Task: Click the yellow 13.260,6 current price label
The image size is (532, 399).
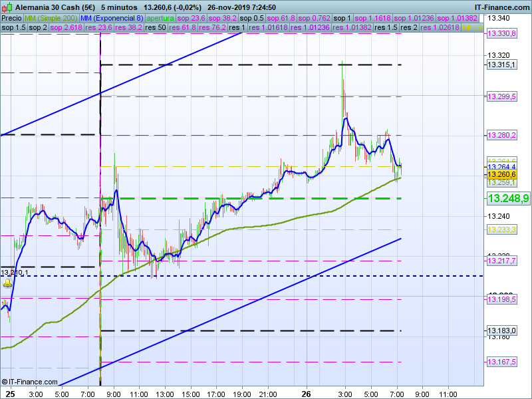Action: pyautogui.click(x=501, y=174)
